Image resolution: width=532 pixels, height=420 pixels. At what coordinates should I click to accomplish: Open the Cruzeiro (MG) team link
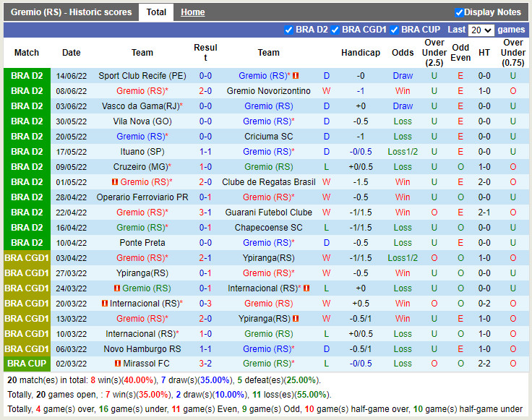pos(140,167)
